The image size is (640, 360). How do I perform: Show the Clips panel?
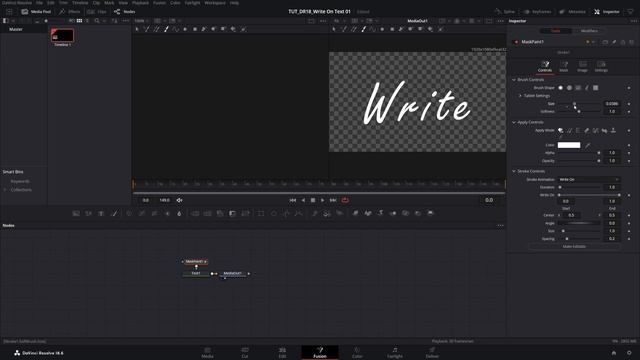pos(97,12)
